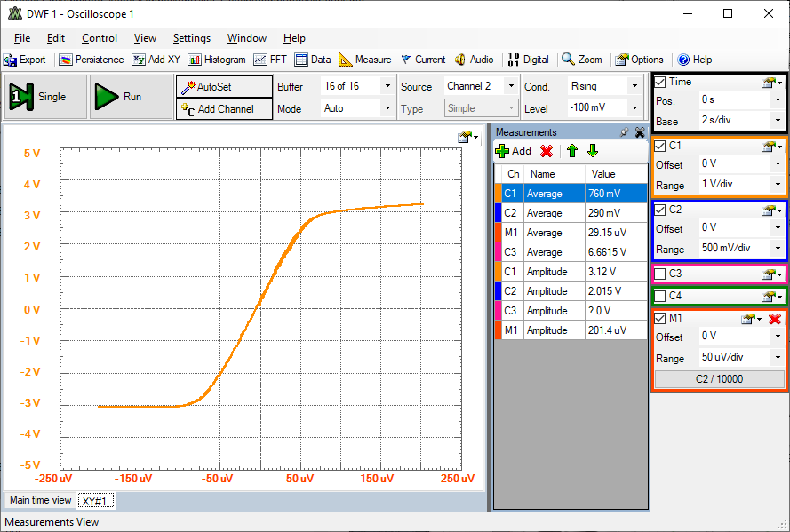The image size is (790, 532).
Task: Enable the C3 channel checkbox
Action: [660, 274]
